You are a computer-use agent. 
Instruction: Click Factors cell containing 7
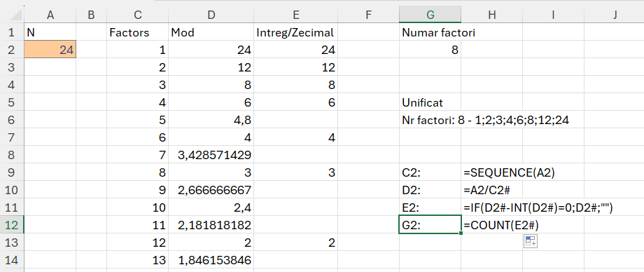[138, 155]
